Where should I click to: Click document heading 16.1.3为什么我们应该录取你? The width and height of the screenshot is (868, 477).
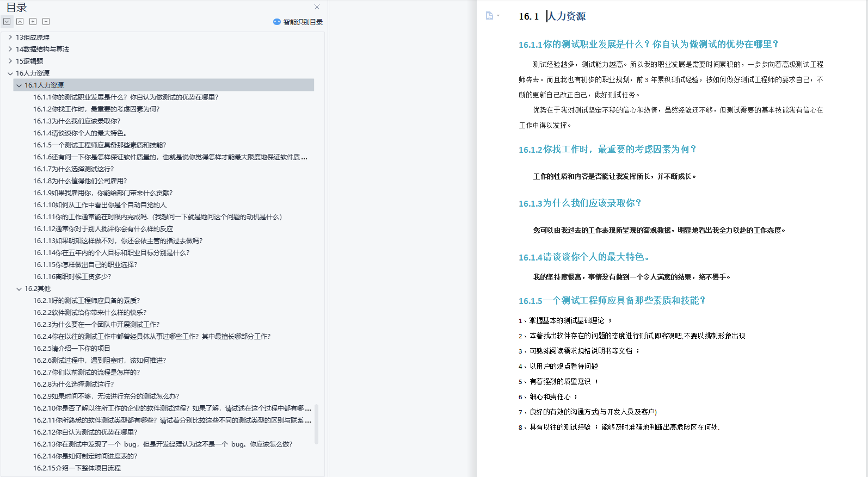pos(580,203)
